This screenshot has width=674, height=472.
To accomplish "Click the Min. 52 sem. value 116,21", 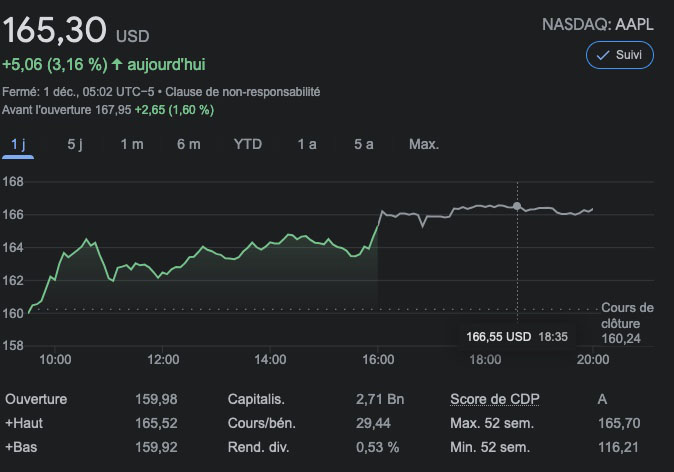I will 618,447.
